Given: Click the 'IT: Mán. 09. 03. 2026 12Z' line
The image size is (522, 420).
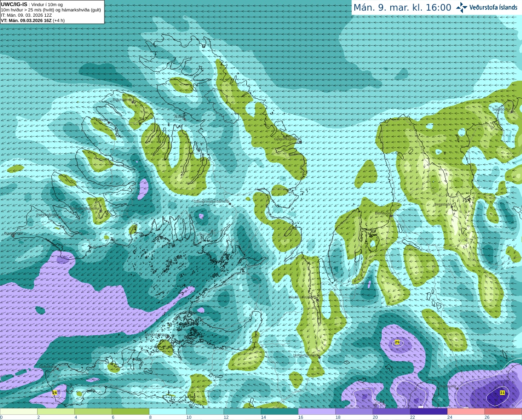Looking at the screenshot, I should point(27,15).
